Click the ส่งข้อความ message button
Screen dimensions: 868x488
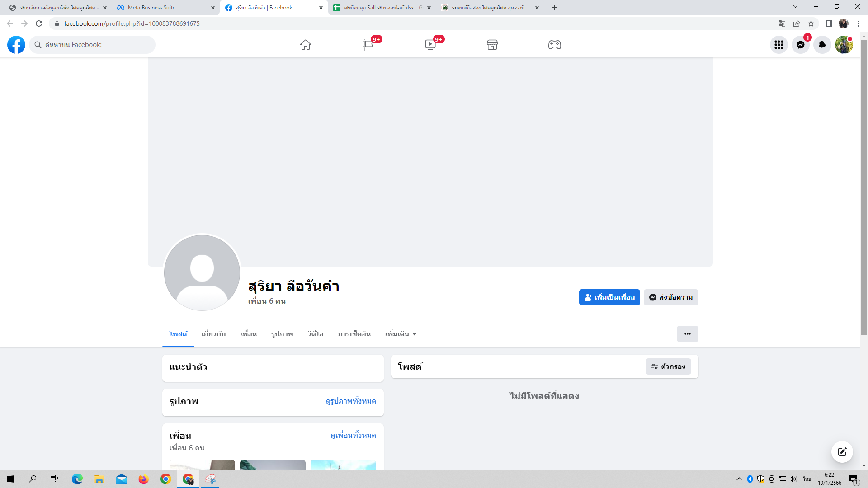671,297
